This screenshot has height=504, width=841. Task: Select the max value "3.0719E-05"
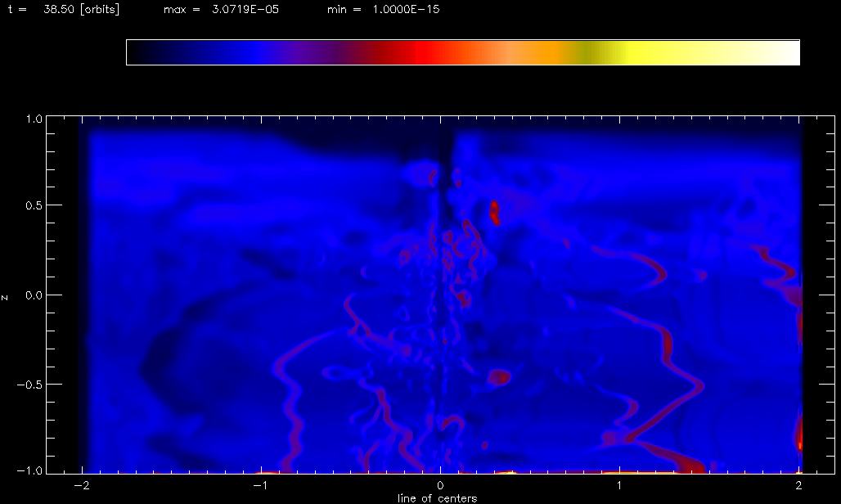click(x=245, y=9)
